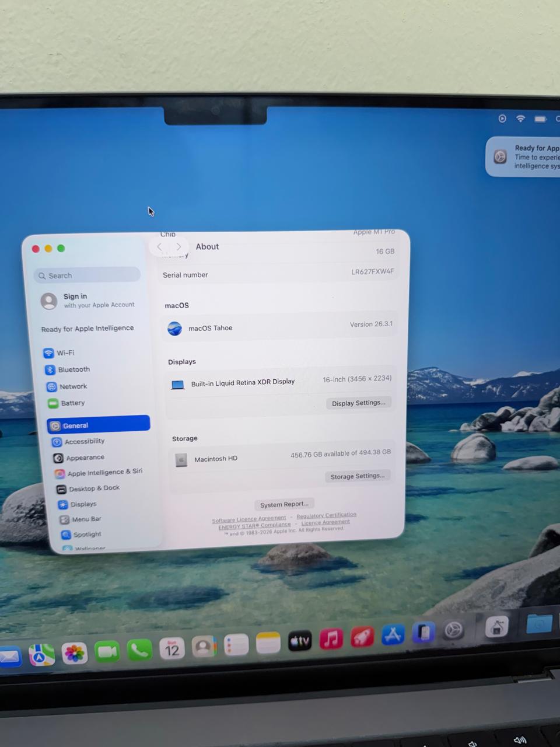The width and height of the screenshot is (560, 747).
Task: Open iPhone Mirroring from the Dock
Action: point(423,633)
